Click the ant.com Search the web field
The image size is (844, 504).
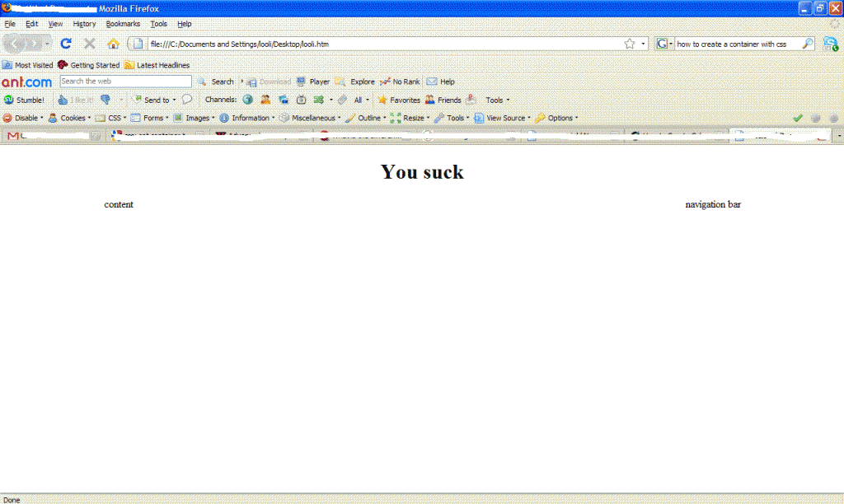point(125,82)
